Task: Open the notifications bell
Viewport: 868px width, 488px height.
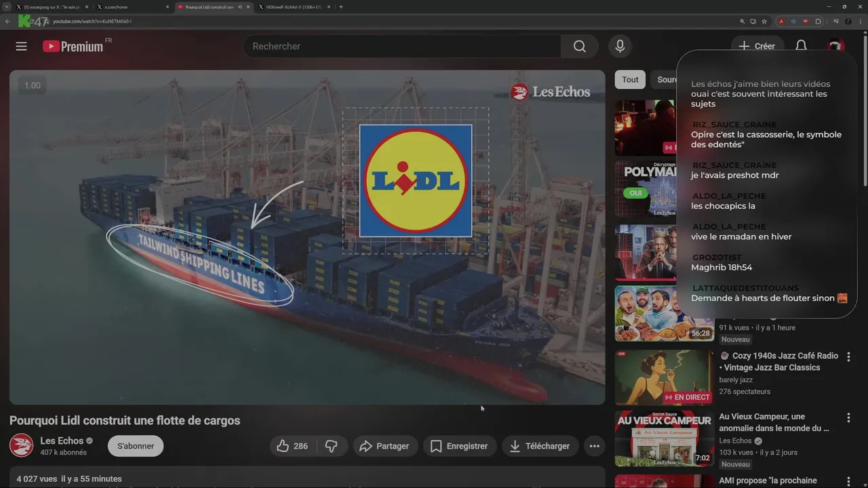Action: point(801,45)
